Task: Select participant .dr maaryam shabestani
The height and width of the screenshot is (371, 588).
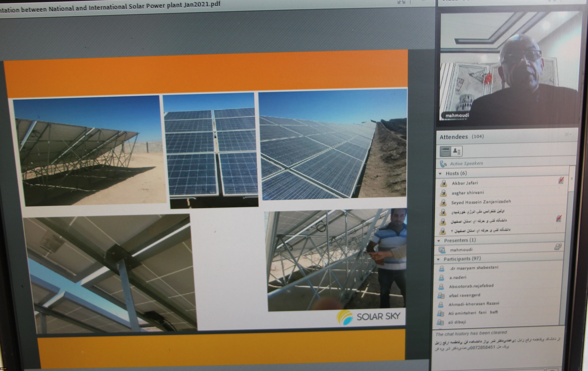Action: [474, 268]
